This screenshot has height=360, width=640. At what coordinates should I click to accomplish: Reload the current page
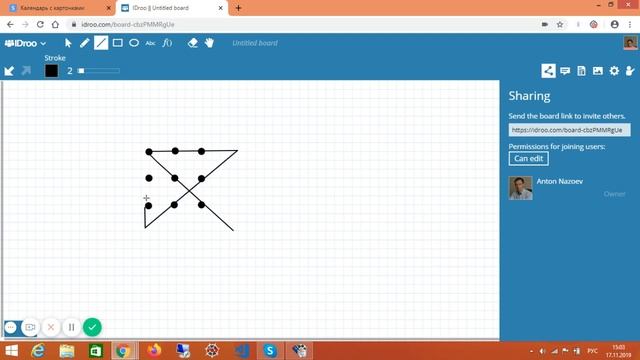(40, 24)
